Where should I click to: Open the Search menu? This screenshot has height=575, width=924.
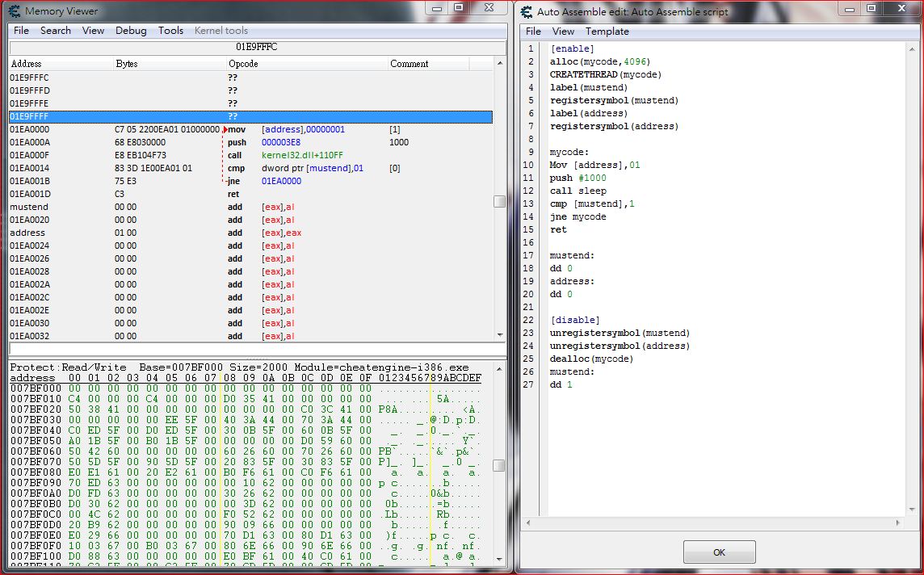click(55, 30)
